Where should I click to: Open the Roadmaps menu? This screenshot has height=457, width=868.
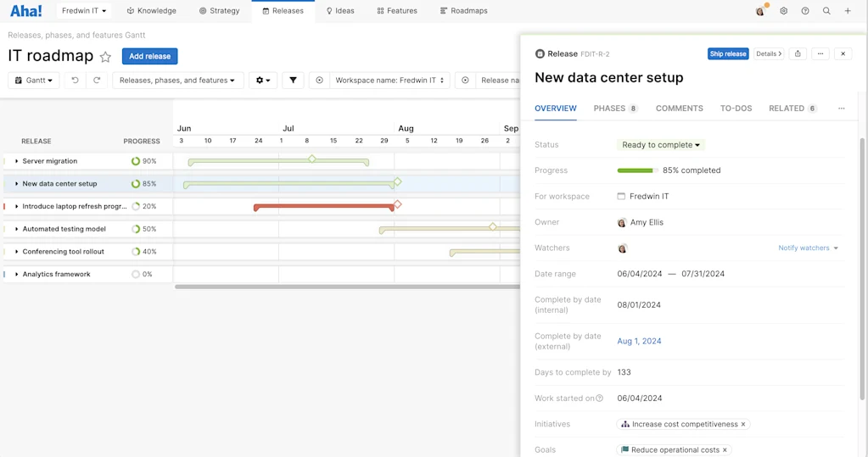click(463, 10)
